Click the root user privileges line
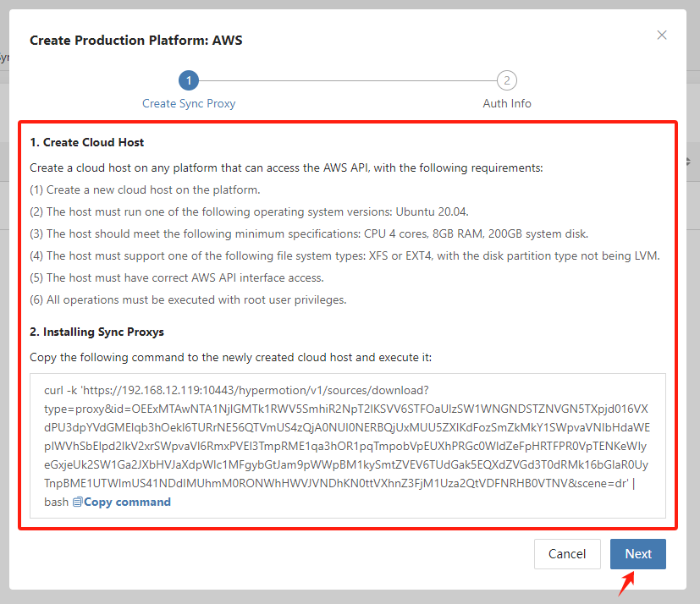 point(188,299)
